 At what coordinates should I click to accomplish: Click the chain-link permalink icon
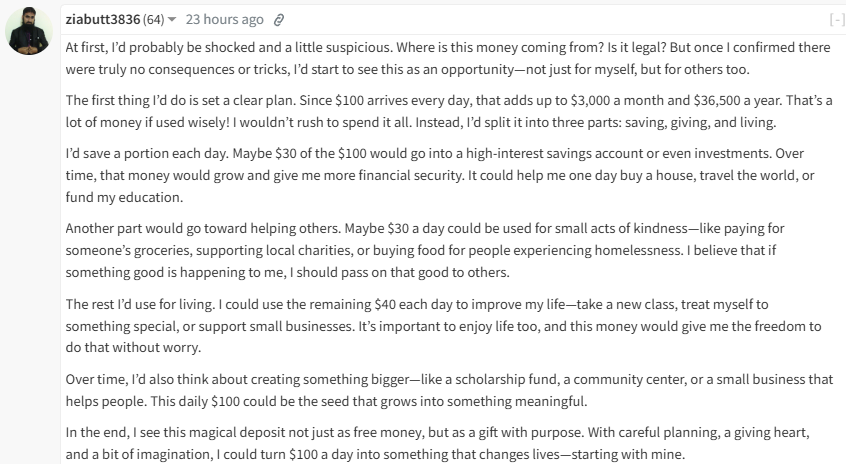coord(279,20)
